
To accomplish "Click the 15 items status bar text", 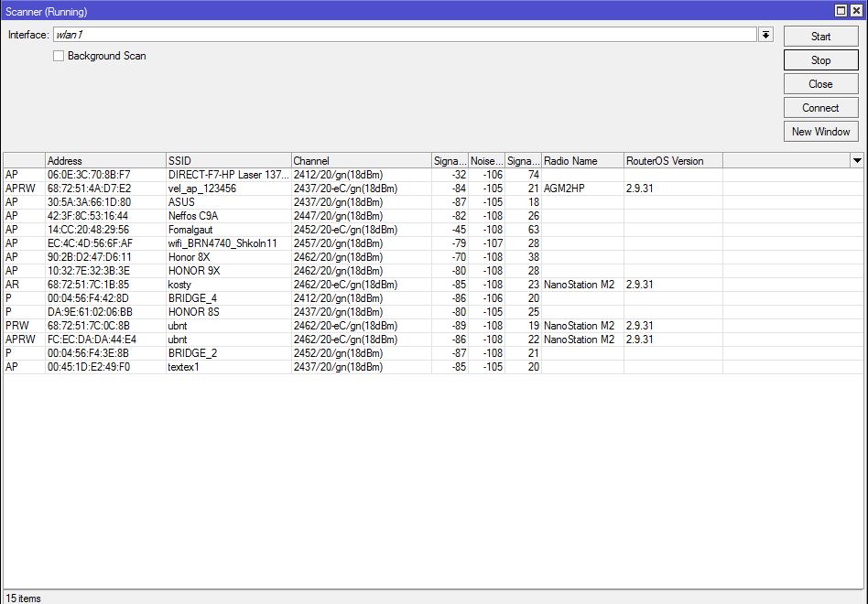I will pos(23,598).
